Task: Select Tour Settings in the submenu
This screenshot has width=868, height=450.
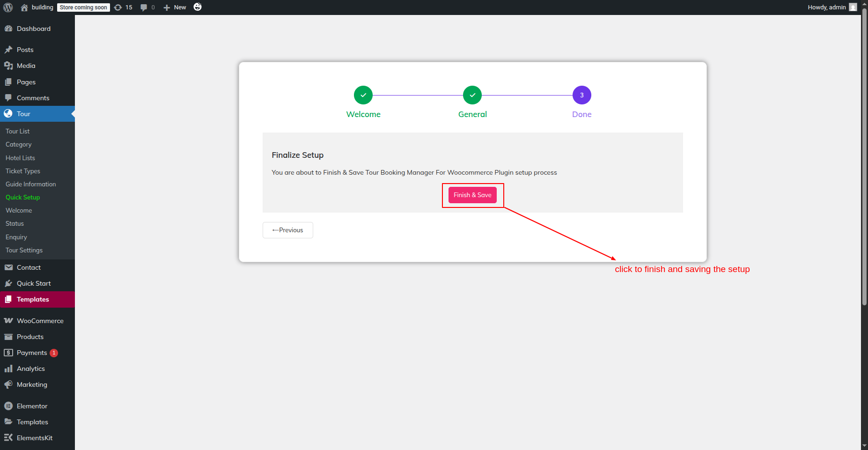Action: coord(24,250)
